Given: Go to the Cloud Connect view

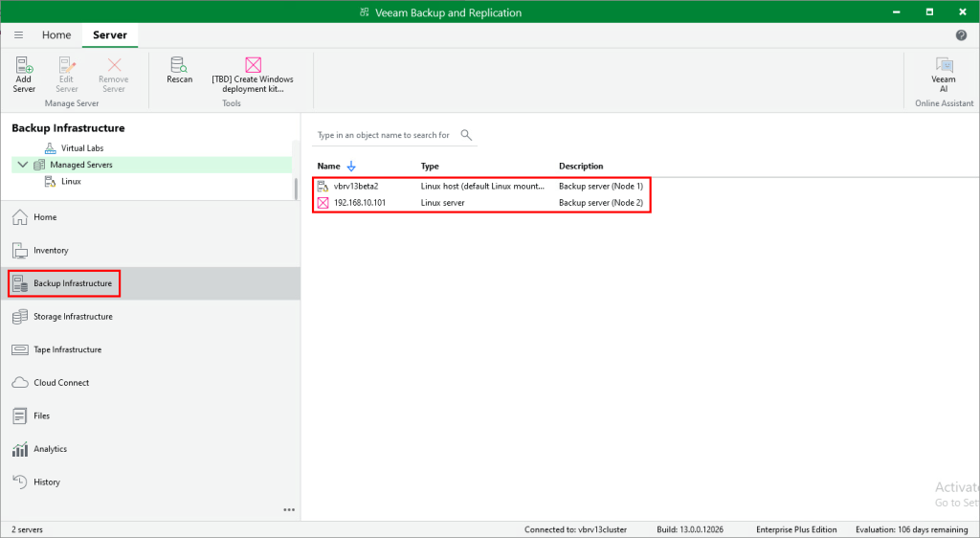Looking at the screenshot, I should [61, 383].
